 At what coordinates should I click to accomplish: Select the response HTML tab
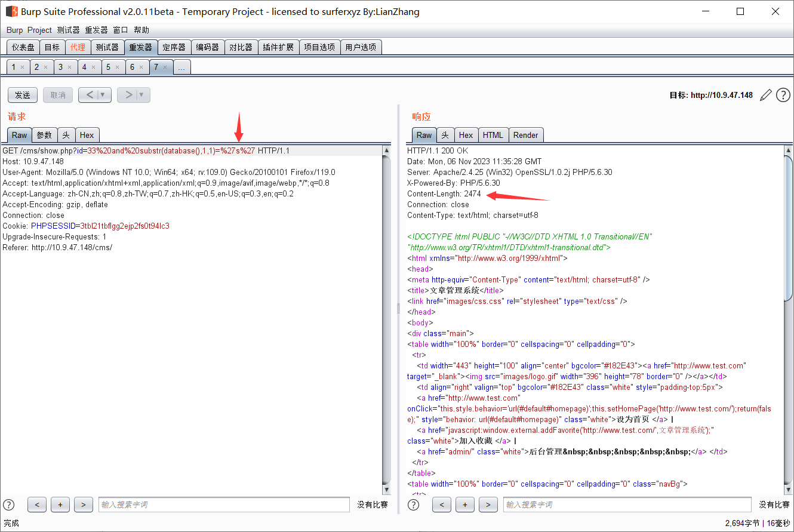[493, 135]
